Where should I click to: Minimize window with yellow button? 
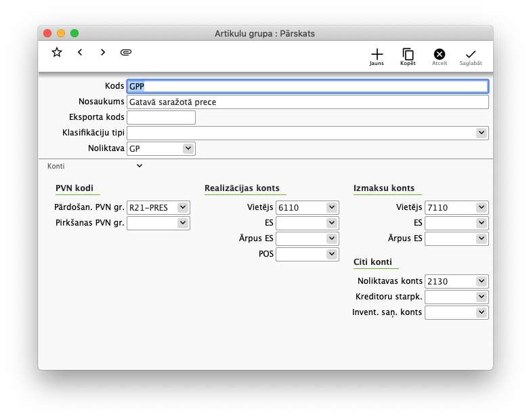(61, 33)
